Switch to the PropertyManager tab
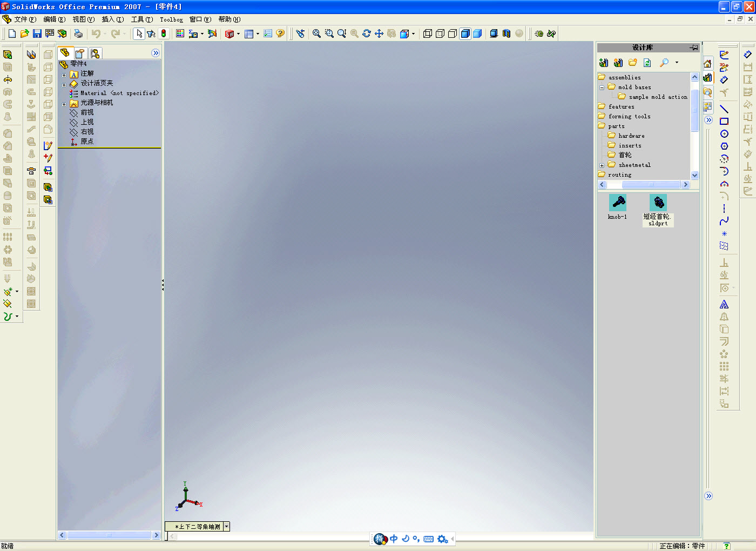 pos(80,53)
